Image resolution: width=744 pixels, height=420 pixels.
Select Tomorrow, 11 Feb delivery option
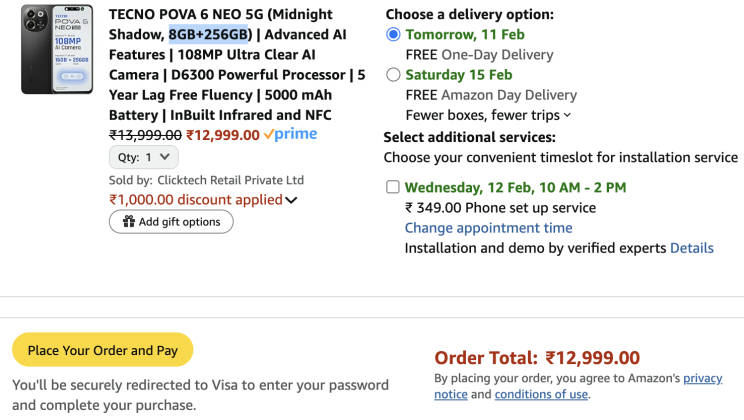coord(393,34)
